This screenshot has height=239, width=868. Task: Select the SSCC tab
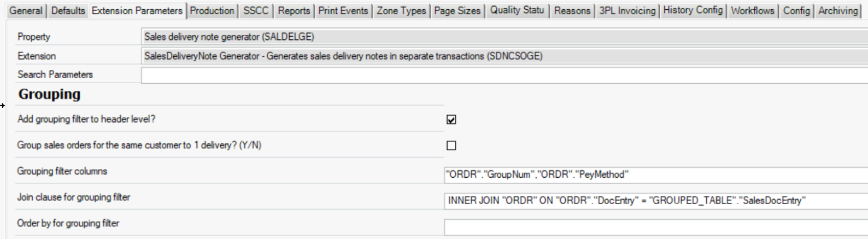[256, 10]
